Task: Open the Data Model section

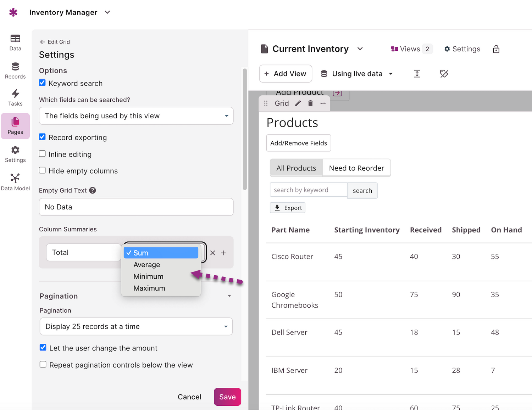Action: [x=15, y=182]
